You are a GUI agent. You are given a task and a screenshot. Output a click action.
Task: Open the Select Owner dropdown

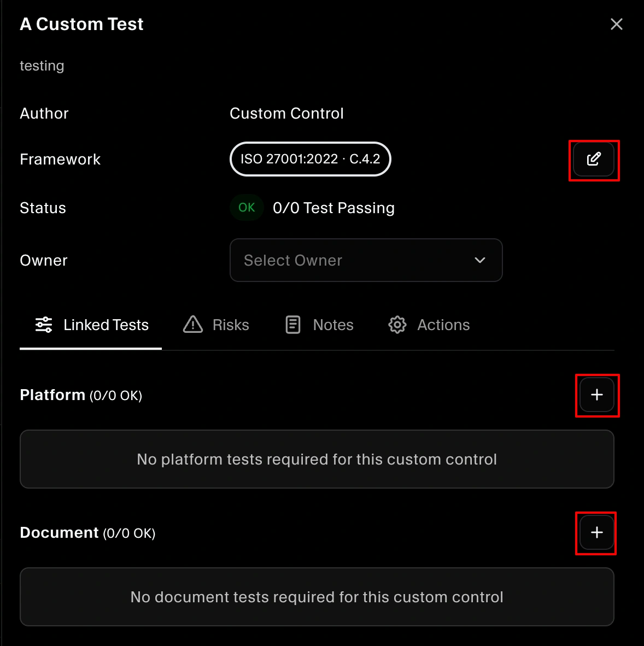[366, 260]
